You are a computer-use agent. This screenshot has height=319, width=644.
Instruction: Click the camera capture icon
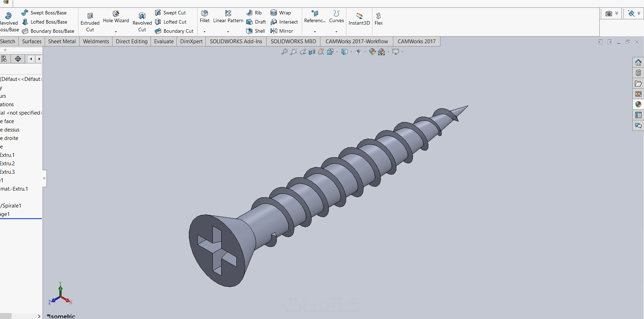pos(609,13)
